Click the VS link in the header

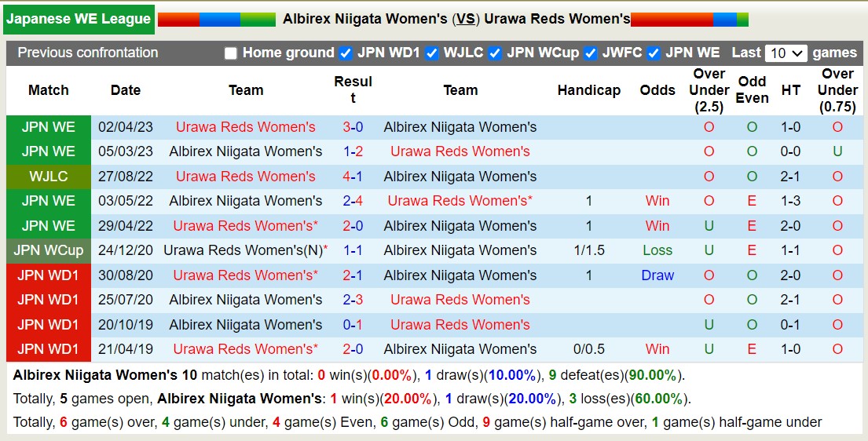tap(466, 19)
